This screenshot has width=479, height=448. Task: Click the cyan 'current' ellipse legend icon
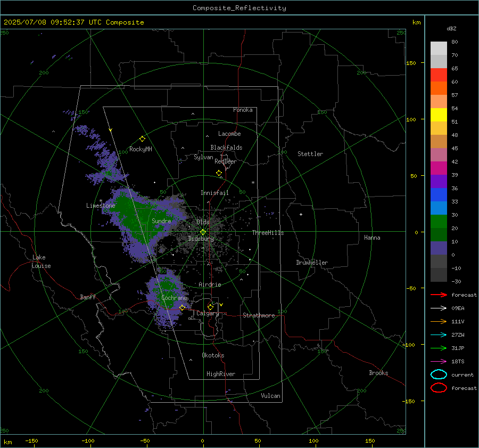[439, 374]
